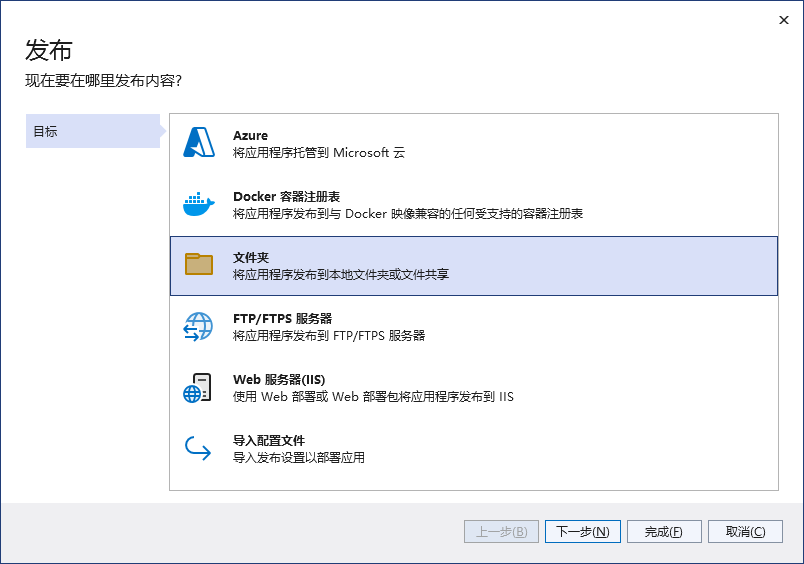Choose 导入配置文件 option
This screenshot has height=564, width=804.
coord(474,449)
